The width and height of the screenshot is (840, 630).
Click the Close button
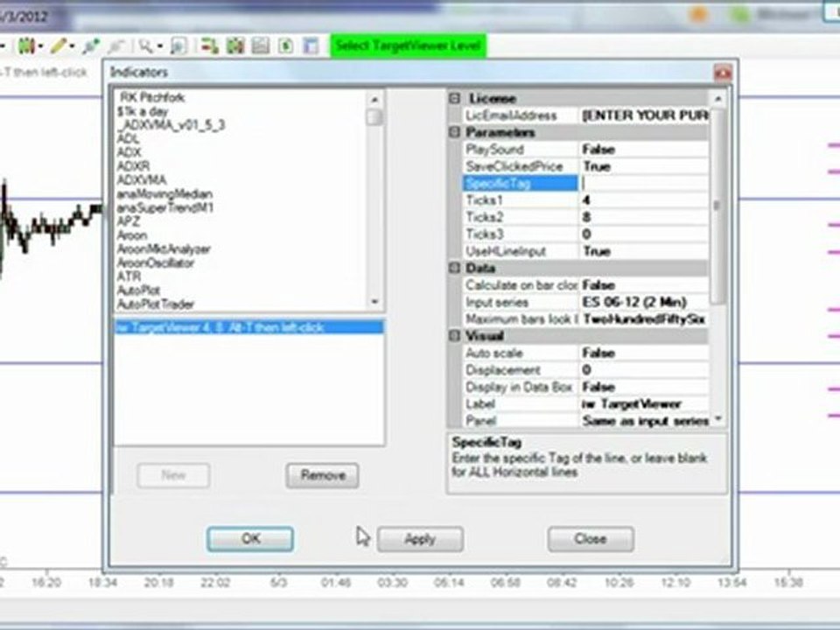(x=591, y=539)
